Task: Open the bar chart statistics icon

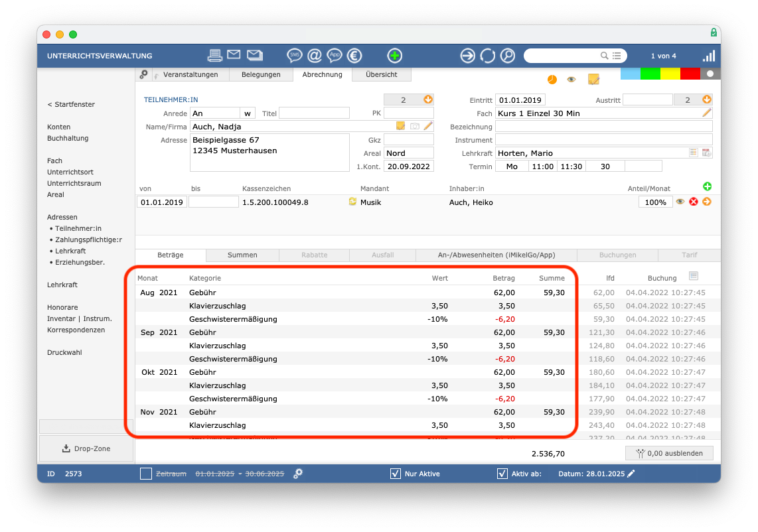Action: coord(709,56)
